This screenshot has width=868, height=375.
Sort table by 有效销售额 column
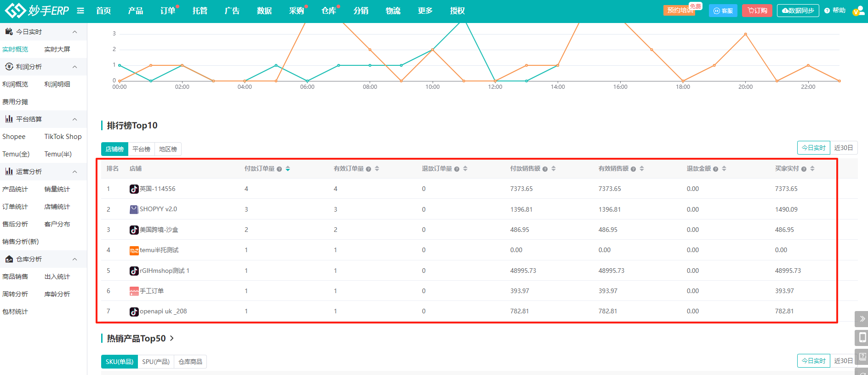point(642,169)
